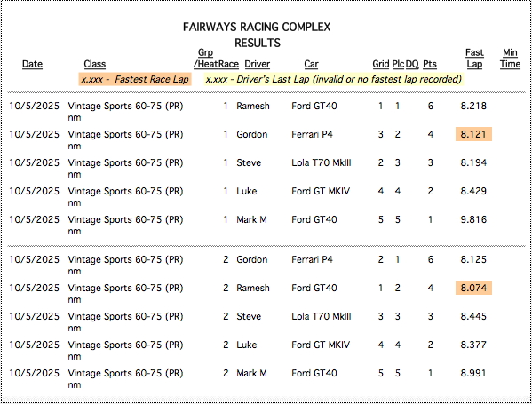Click the Class column header
The image size is (532, 404).
click(x=95, y=64)
